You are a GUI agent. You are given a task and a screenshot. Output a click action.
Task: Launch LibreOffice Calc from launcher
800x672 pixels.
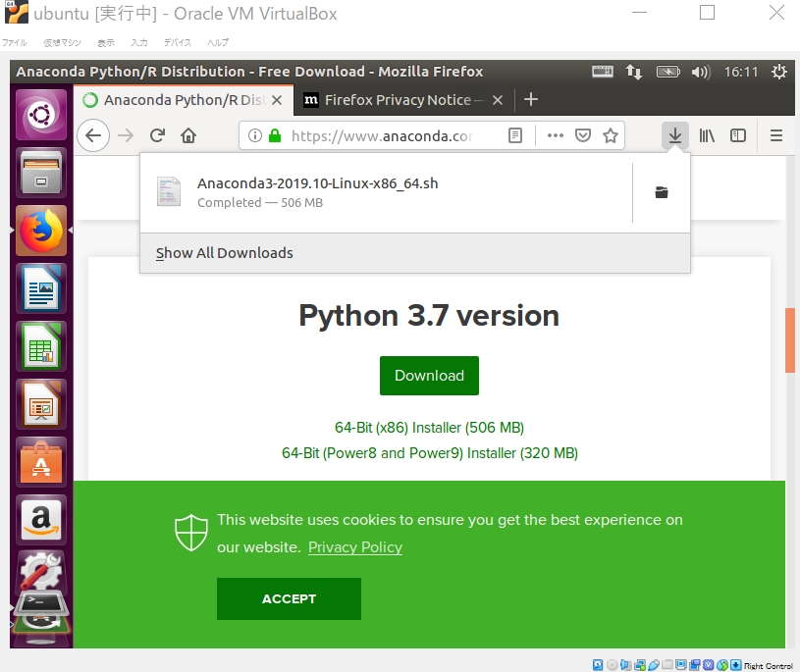tap(41, 346)
